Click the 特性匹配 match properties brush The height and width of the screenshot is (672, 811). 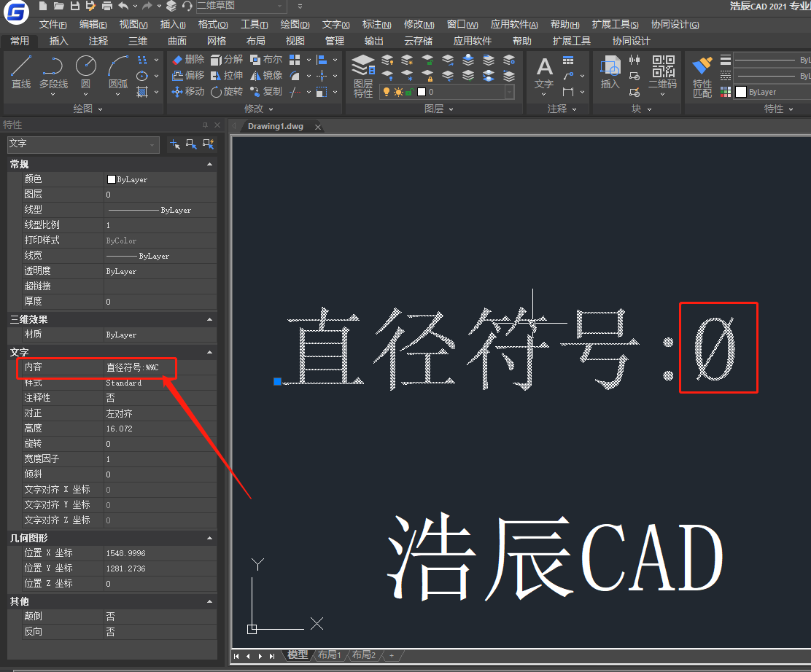tap(702, 77)
